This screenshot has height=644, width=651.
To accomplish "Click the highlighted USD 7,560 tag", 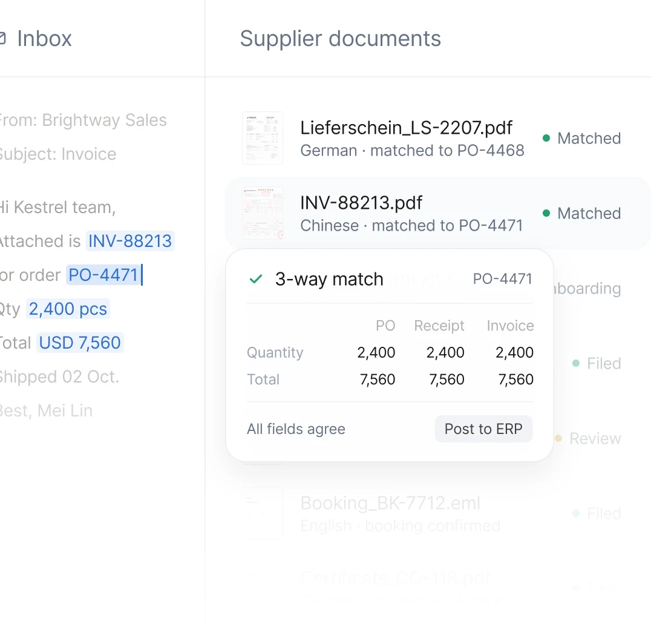I will (80, 343).
